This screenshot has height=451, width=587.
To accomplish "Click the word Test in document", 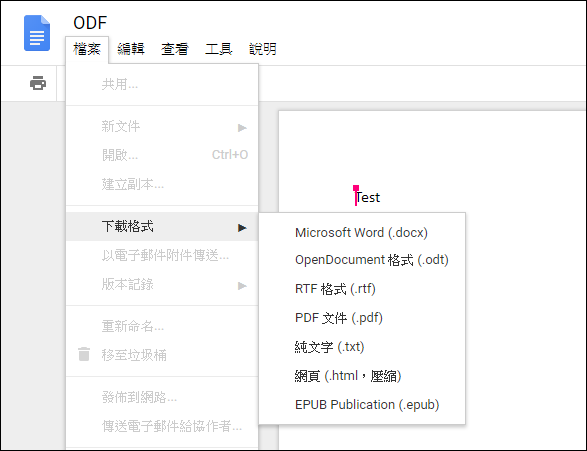I will click(368, 197).
